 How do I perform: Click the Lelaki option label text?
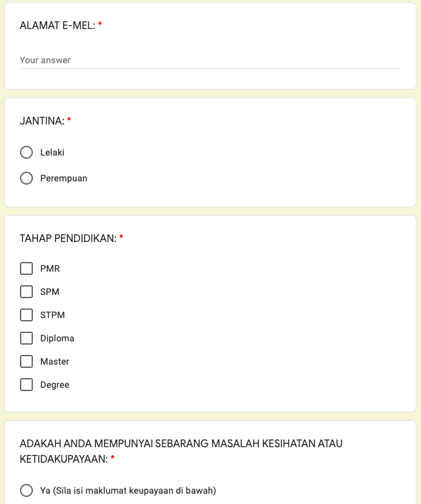click(52, 153)
